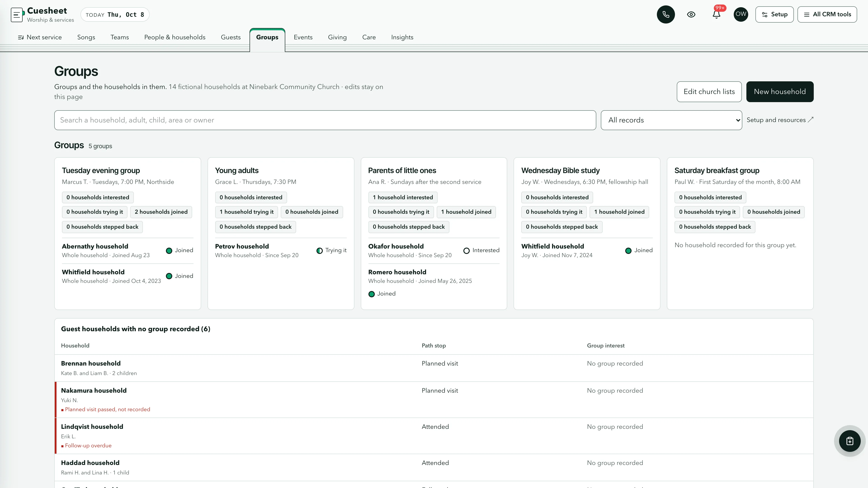The height and width of the screenshot is (488, 868).
Task: Open the Teams tab
Action: click(120, 37)
